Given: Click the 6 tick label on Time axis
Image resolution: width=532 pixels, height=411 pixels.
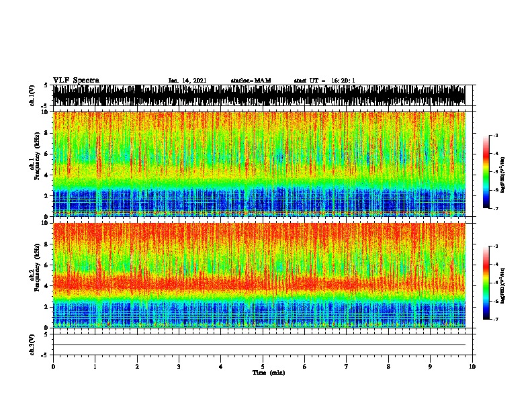Looking at the screenshot, I should [305, 367].
